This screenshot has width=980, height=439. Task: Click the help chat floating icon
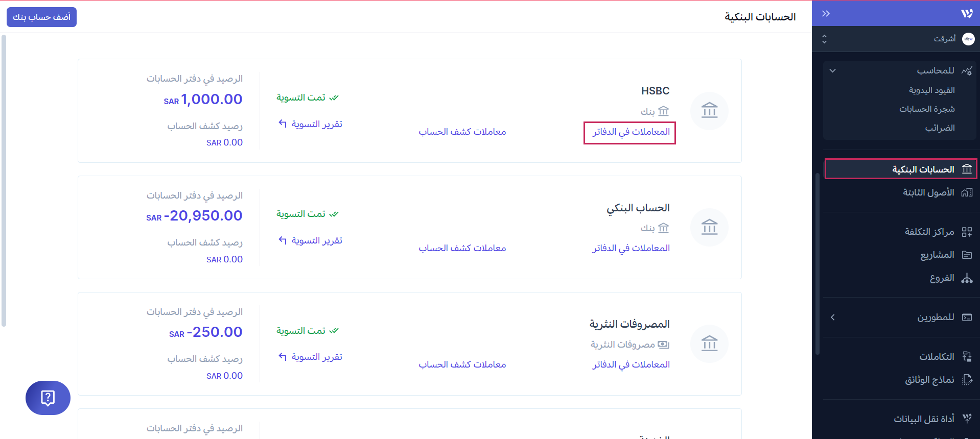tap(48, 398)
